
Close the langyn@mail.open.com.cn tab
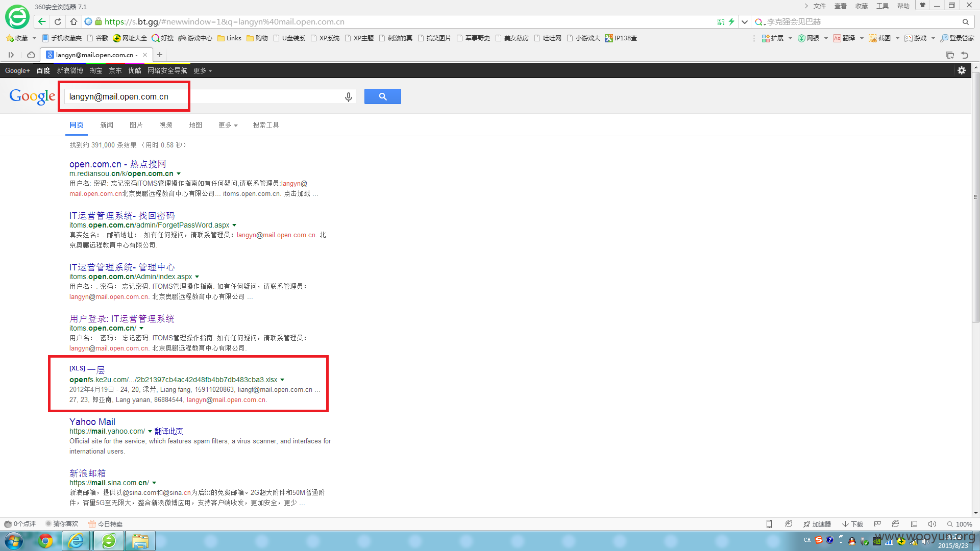(x=145, y=55)
